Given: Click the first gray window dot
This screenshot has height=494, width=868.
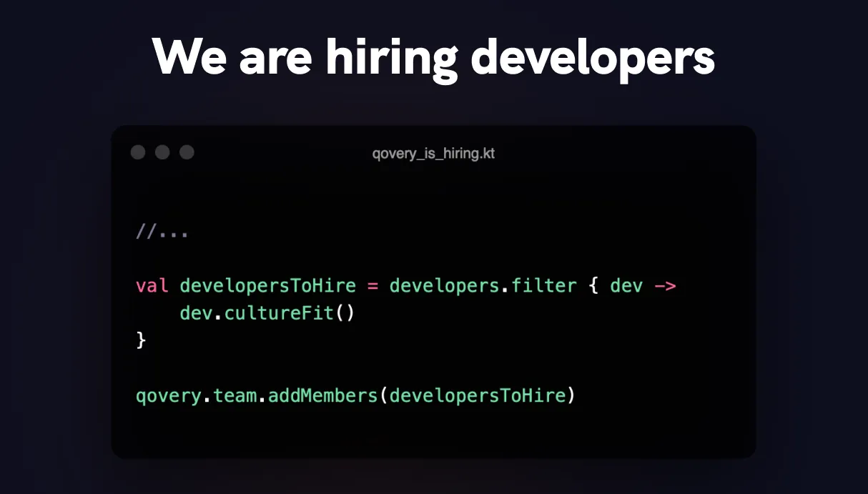Looking at the screenshot, I should click(138, 152).
